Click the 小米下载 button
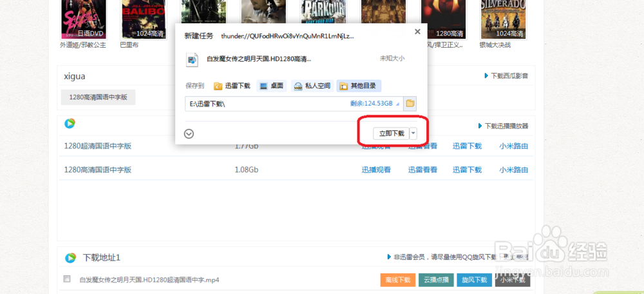 [513, 280]
